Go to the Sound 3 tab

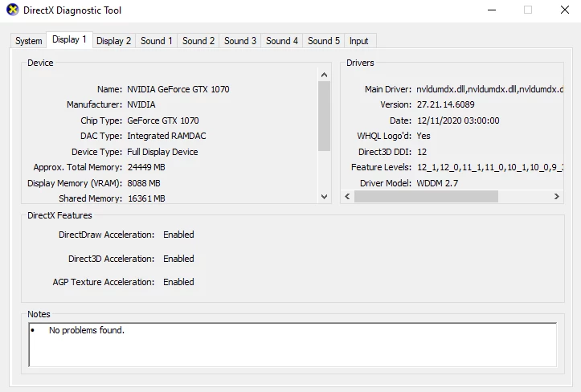tap(240, 41)
